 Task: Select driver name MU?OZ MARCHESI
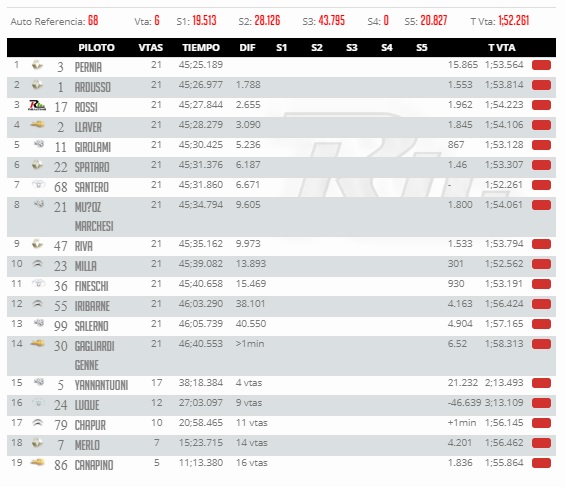pos(94,216)
